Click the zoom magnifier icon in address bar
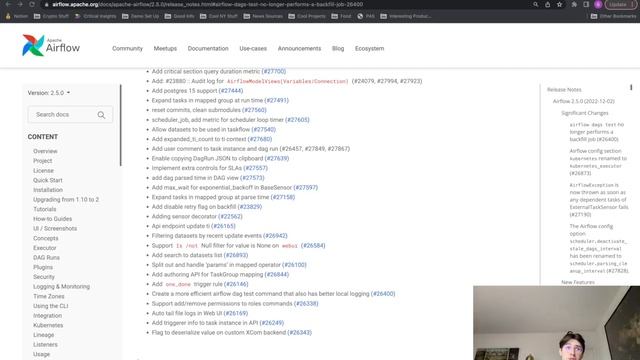 coord(536,4)
